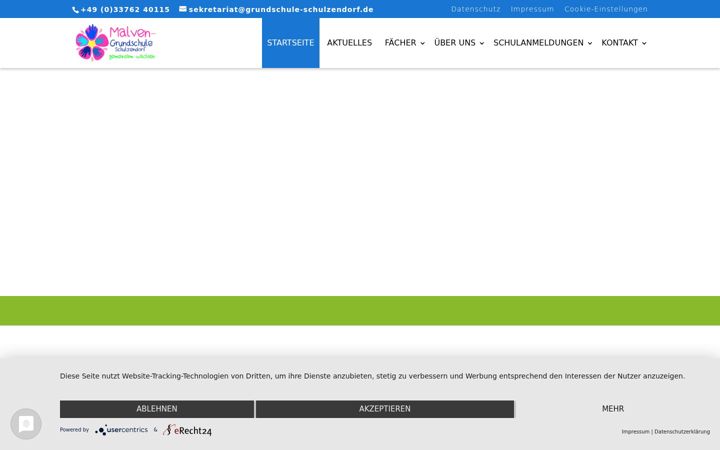Open Impressum link in cookie banner footer

coord(636,432)
